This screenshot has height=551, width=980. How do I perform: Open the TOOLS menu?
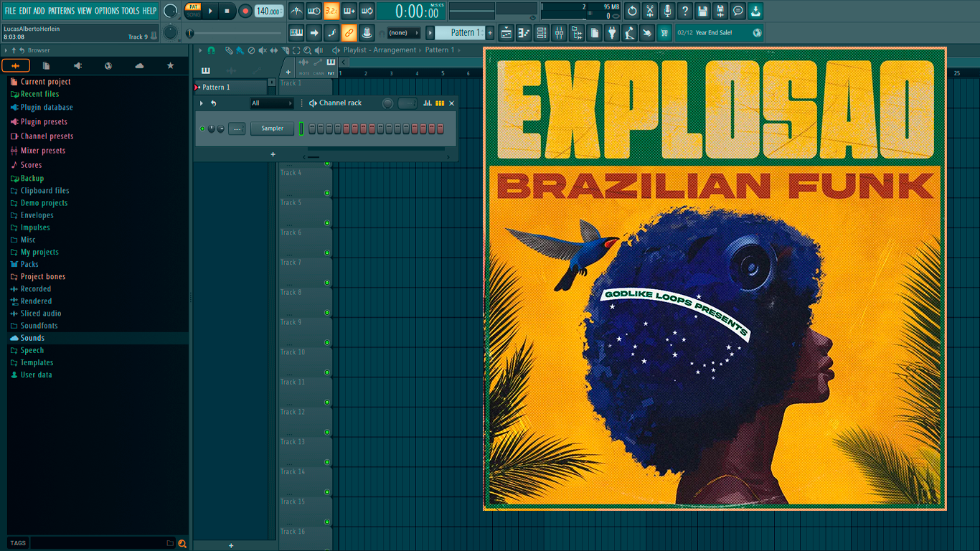click(x=131, y=11)
